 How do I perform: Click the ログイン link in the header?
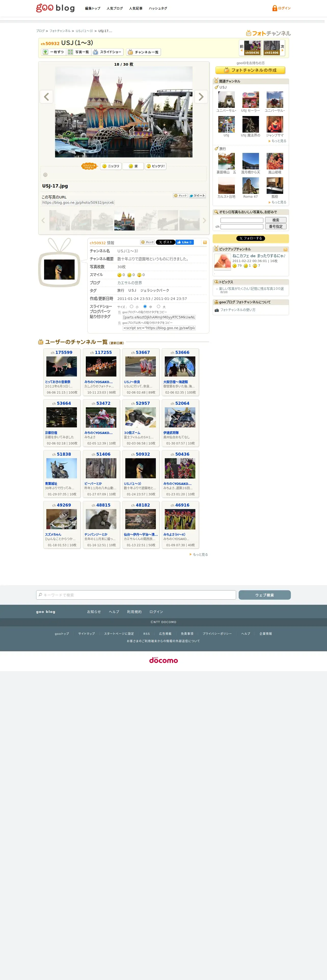[284, 8]
